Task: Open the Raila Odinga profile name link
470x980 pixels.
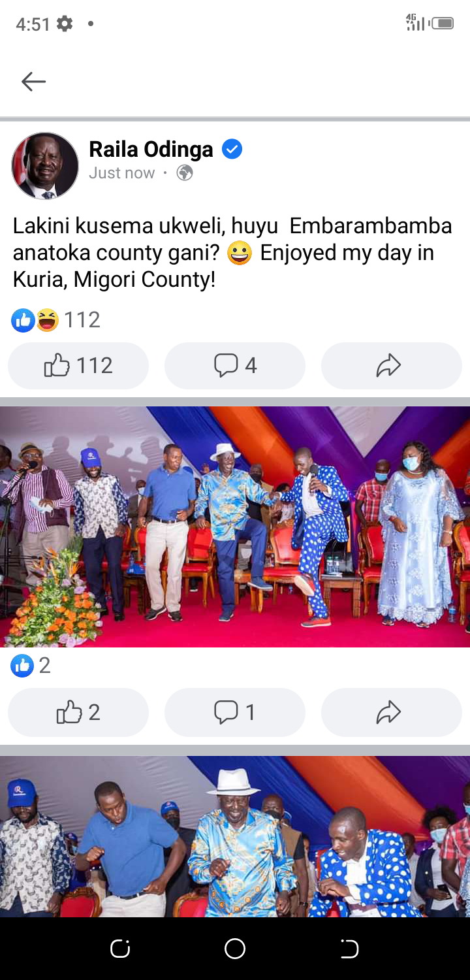Action: click(x=151, y=149)
